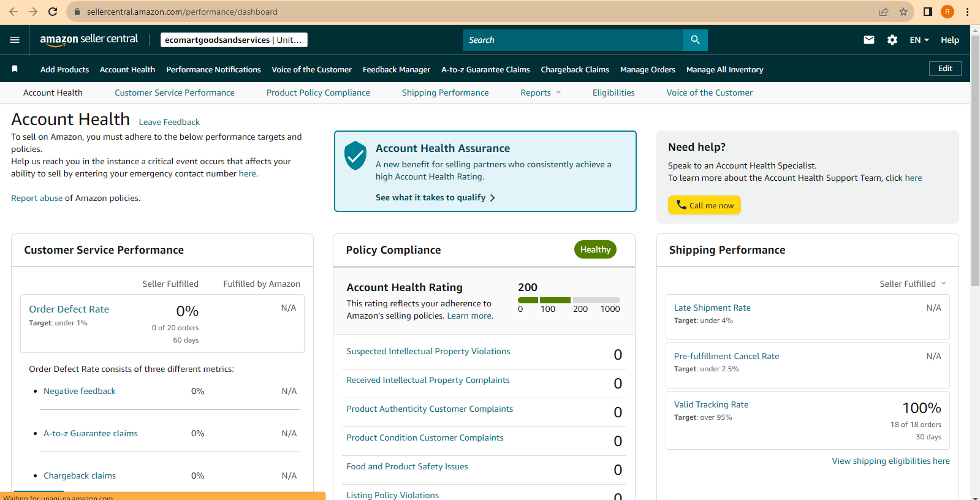Click the bookmark flag in the favorites bar
Image resolution: width=980 pixels, height=500 pixels.
[x=15, y=69]
